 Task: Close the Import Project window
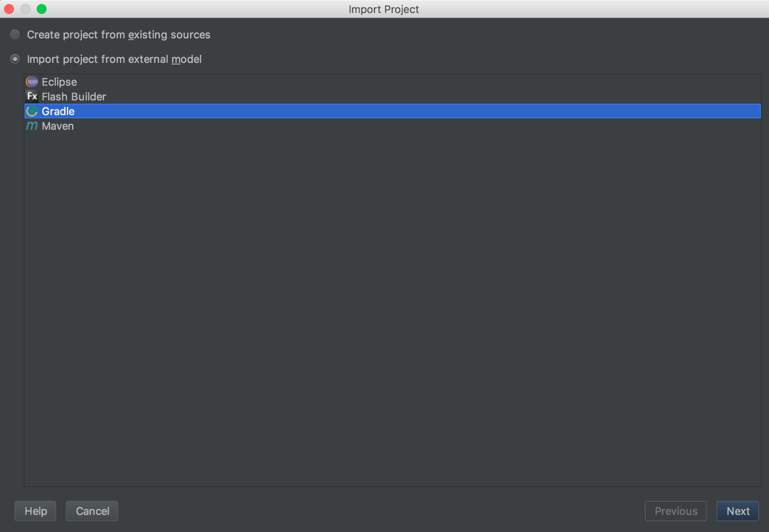(x=9, y=9)
